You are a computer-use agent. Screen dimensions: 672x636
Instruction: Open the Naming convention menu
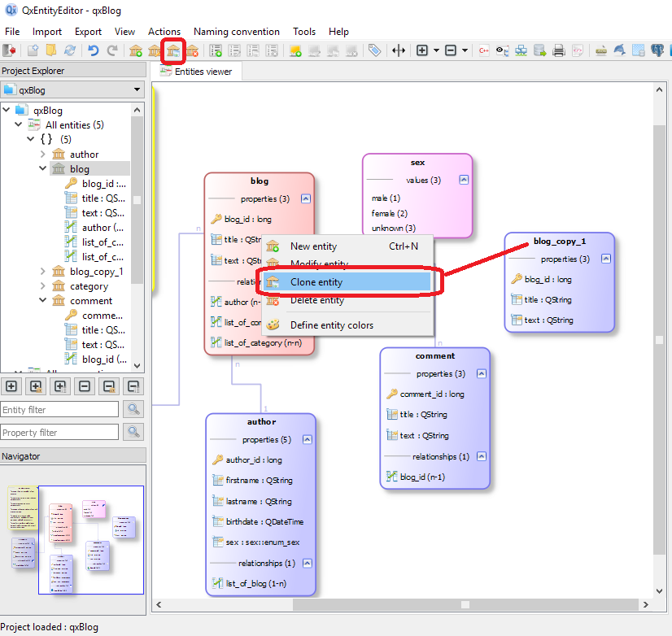(x=236, y=32)
